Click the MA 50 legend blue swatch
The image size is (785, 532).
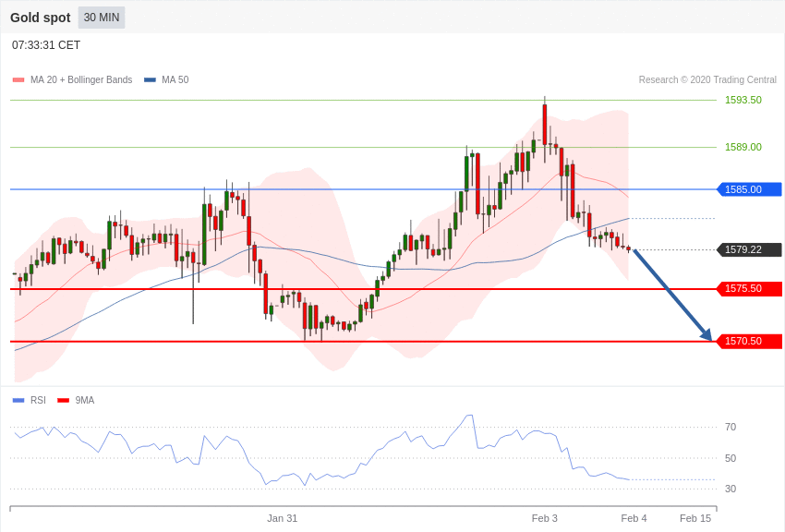coord(150,80)
